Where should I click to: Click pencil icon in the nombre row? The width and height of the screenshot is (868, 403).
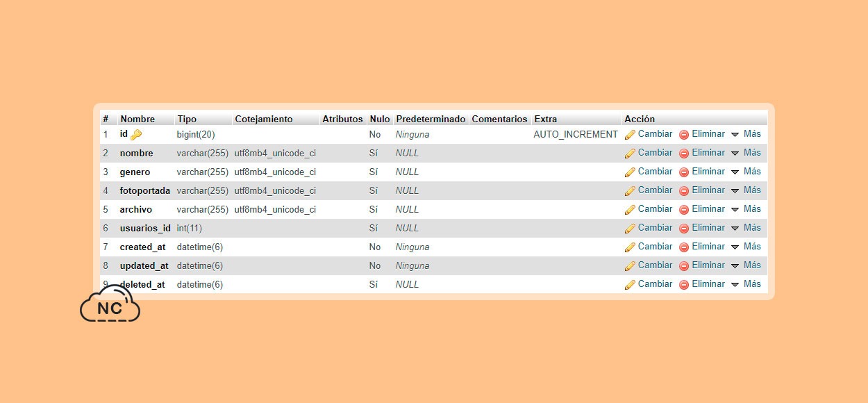coord(630,154)
